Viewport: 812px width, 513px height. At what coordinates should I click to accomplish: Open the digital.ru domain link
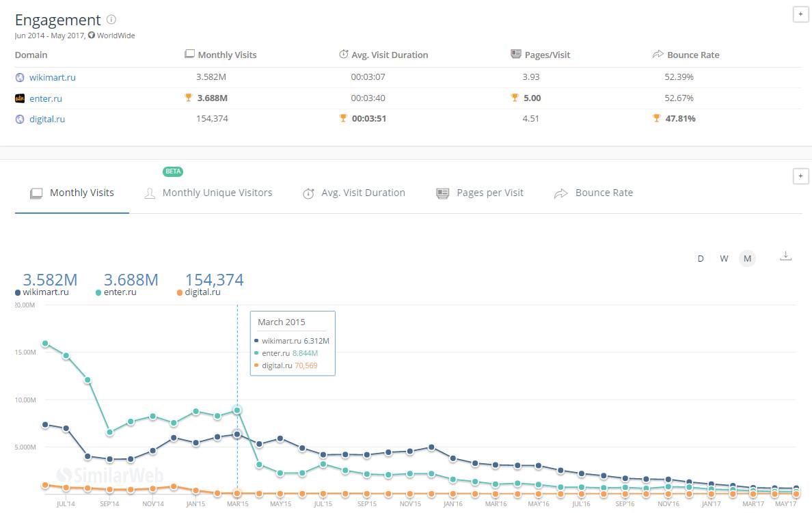pyautogui.click(x=47, y=119)
